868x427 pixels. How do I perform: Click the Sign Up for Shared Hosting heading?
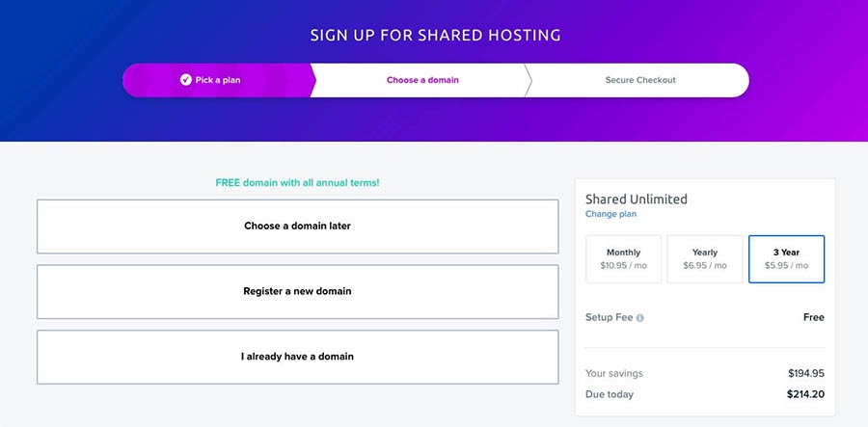click(435, 36)
